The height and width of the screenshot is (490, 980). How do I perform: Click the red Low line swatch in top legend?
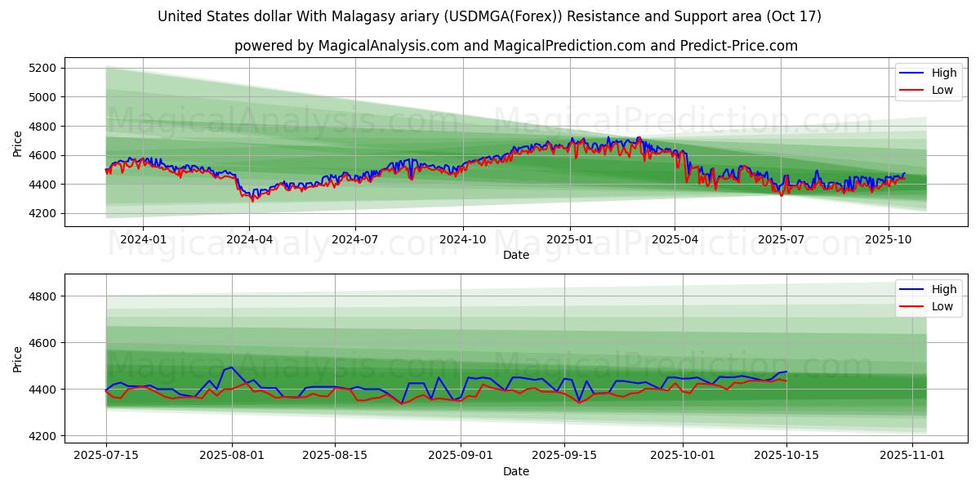(911, 90)
